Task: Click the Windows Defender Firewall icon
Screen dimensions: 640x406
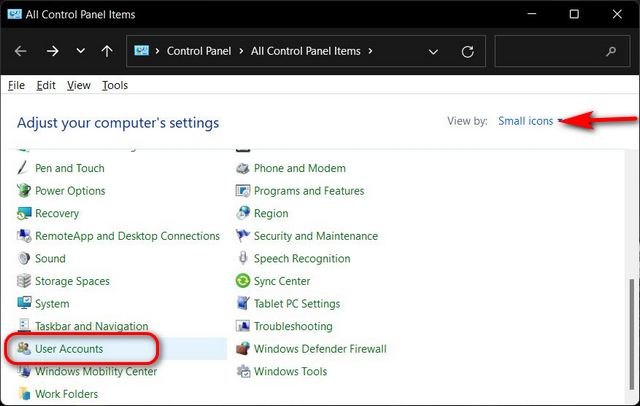Action: tap(243, 349)
